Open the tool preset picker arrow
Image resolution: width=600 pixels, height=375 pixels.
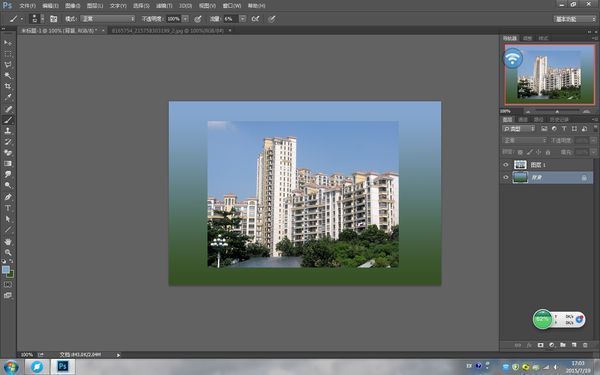pos(22,19)
